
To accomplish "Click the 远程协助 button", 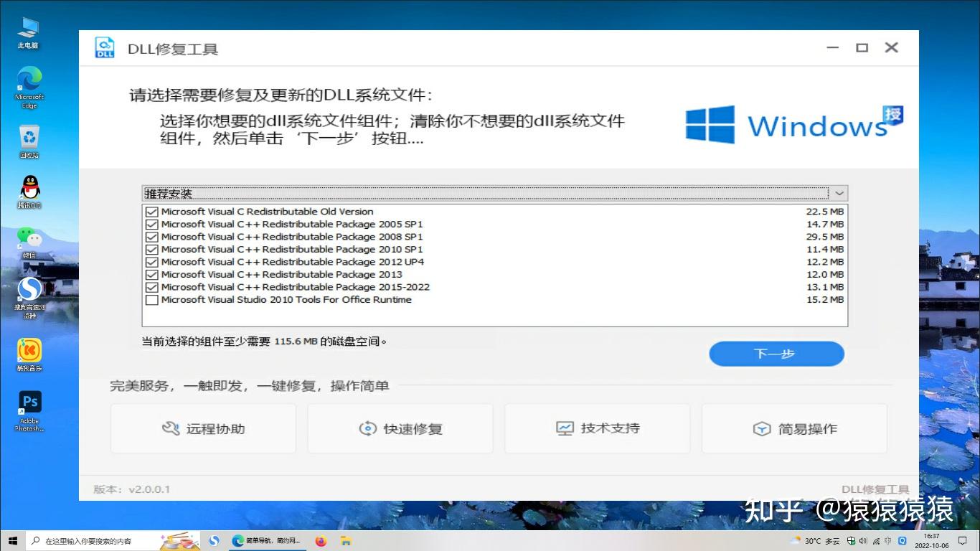I will [203, 428].
